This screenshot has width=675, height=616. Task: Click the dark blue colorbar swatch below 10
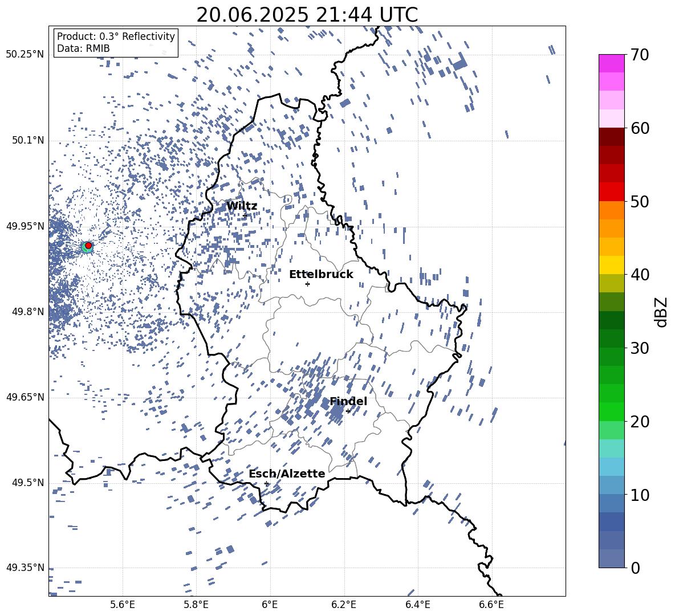[x=611, y=521]
